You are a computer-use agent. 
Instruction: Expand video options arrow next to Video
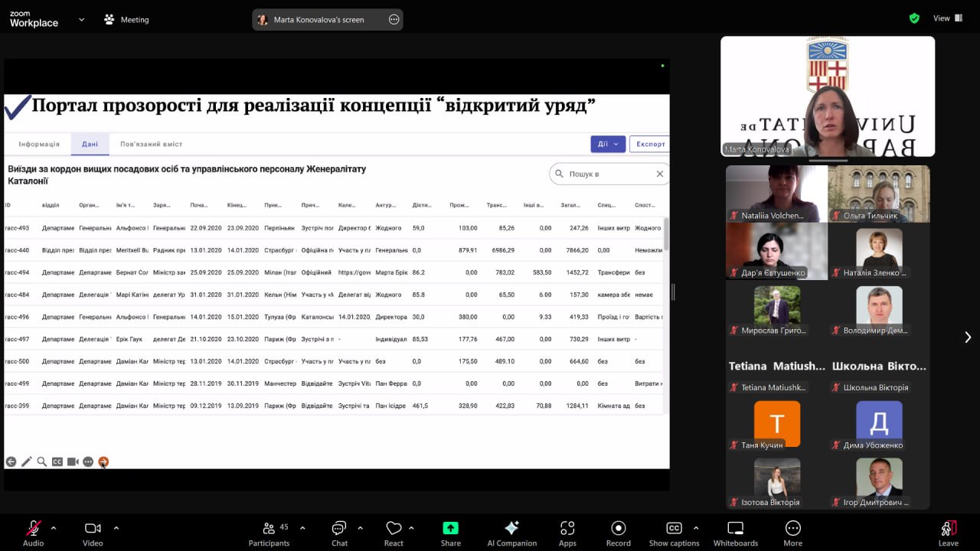click(116, 527)
